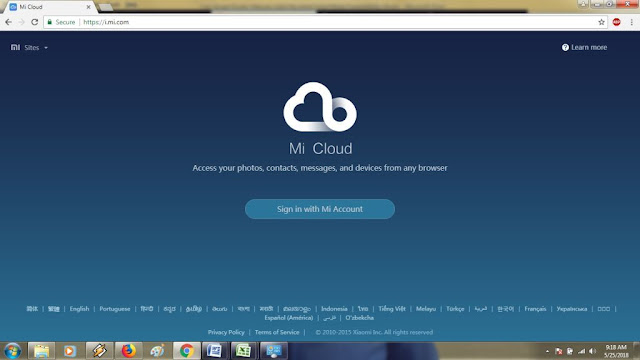Go forward in the browser
The height and width of the screenshot is (360, 640).
(21, 22)
